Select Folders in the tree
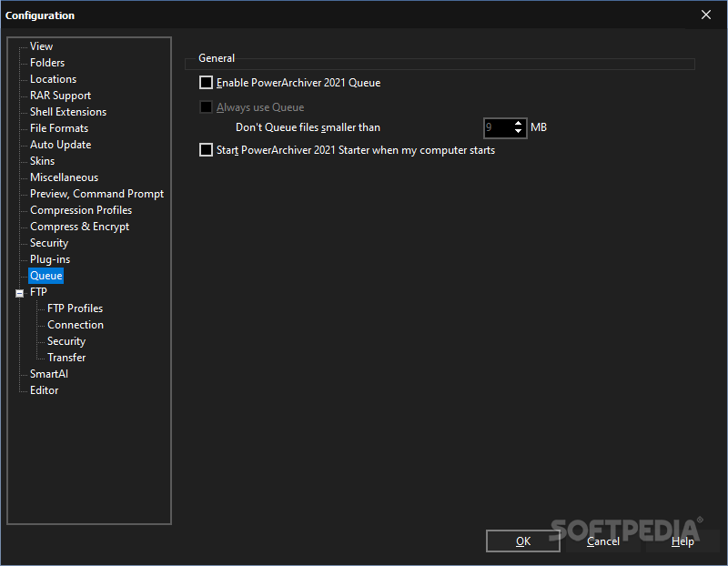This screenshot has width=728, height=566. [47, 63]
